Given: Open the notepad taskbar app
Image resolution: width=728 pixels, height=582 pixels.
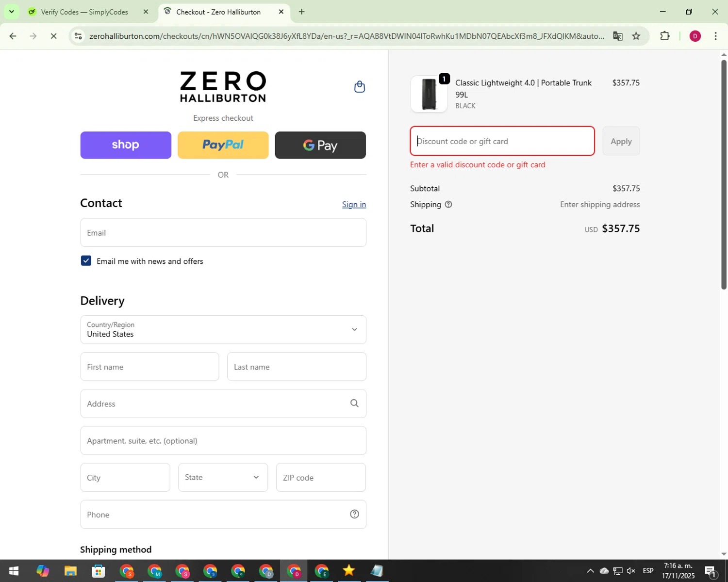Looking at the screenshot, I should coord(377,571).
